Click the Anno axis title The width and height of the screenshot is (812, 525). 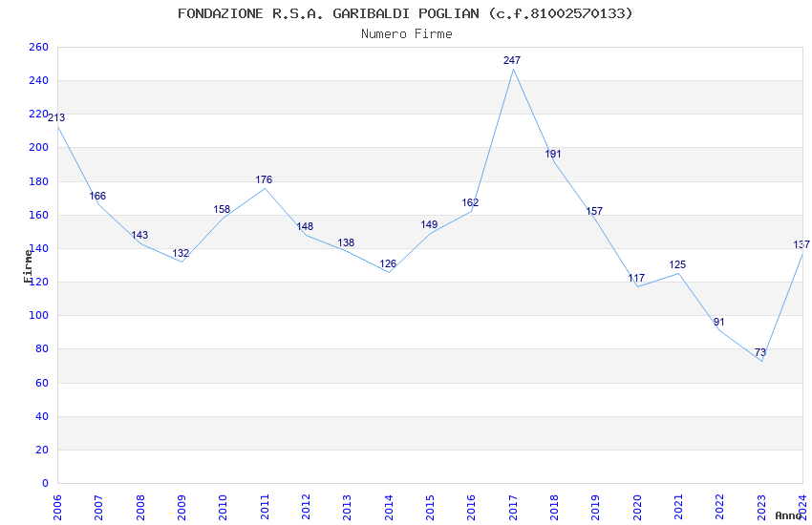click(788, 515)
